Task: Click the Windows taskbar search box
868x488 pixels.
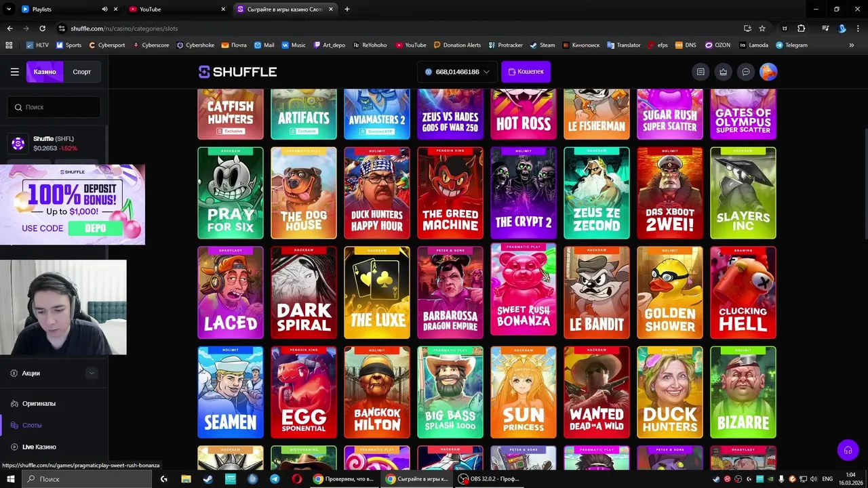Action: (87, 479)
